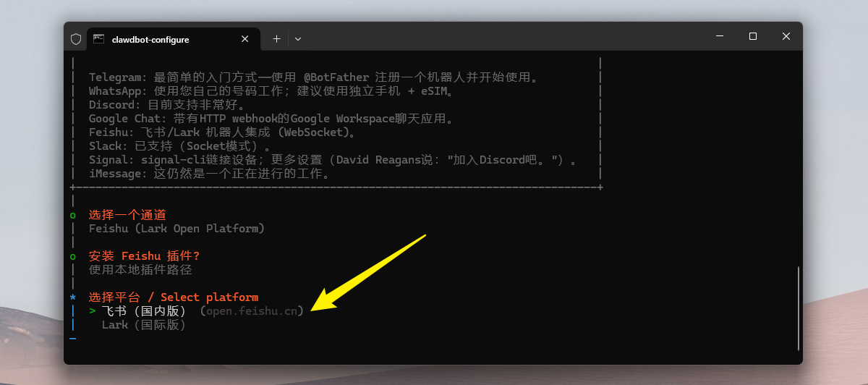Click the terminal icon on clawdbot-configure tab
This screenshot has width=868, height=385.
(98, 39)
